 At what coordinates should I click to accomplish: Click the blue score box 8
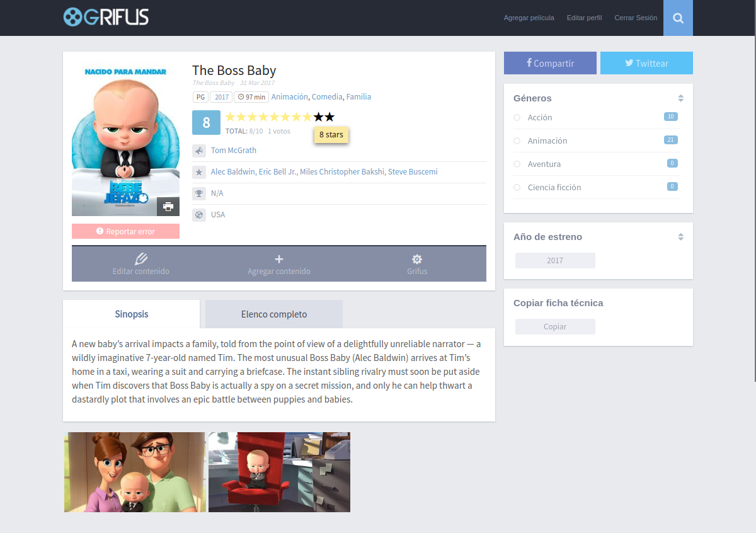pyautogui.click(x=206, y=122)
